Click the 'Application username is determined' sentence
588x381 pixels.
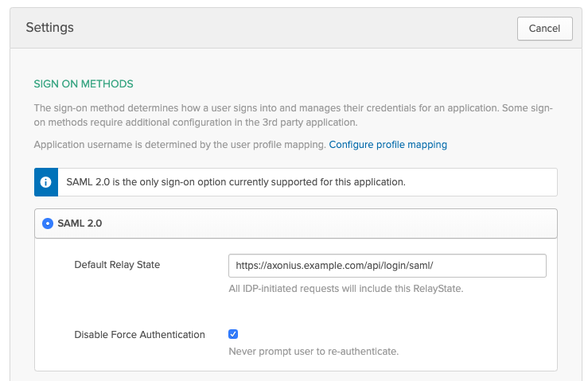point(180,145)
